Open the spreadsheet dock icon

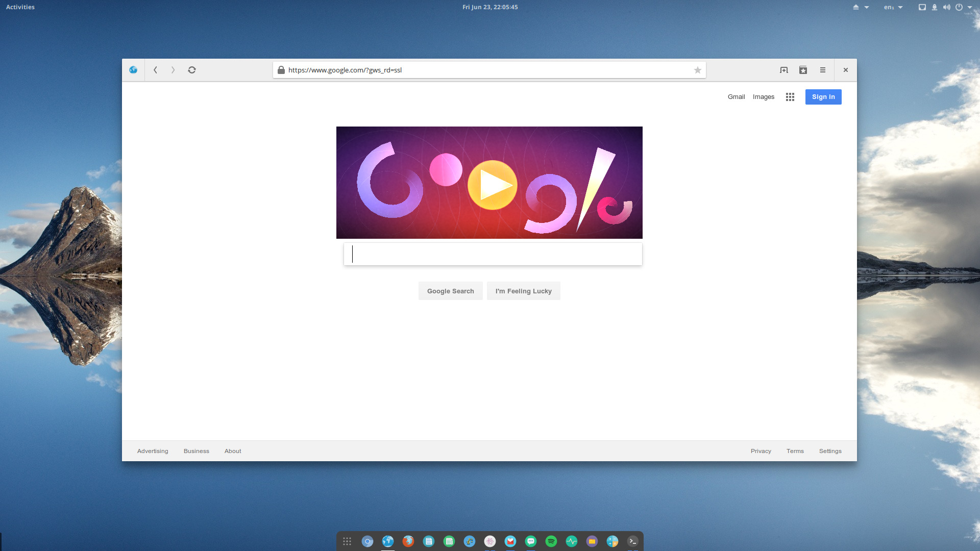pos(449,541)
